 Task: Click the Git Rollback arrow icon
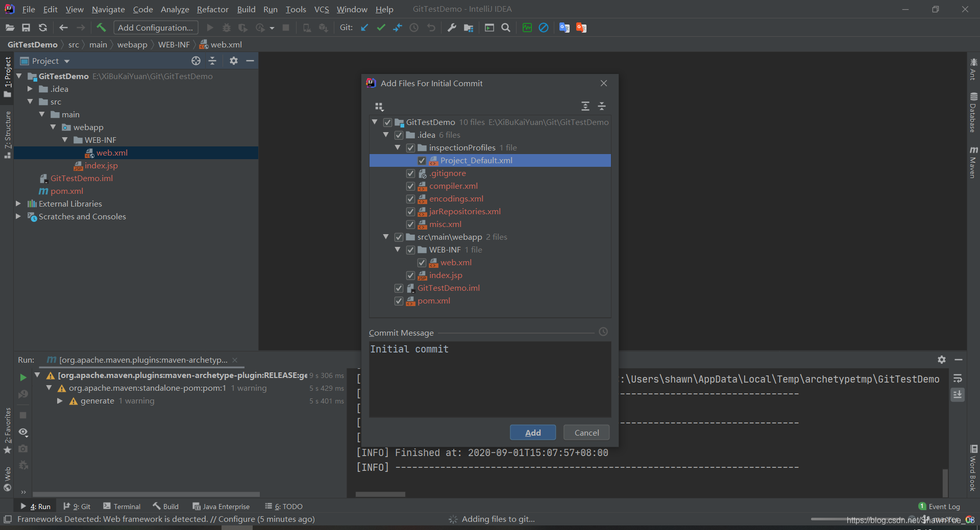(431, 28)
